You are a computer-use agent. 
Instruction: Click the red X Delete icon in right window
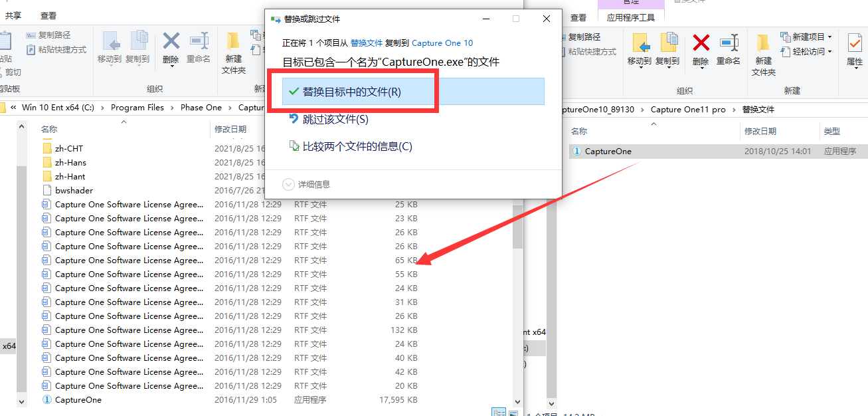(701, 43)
